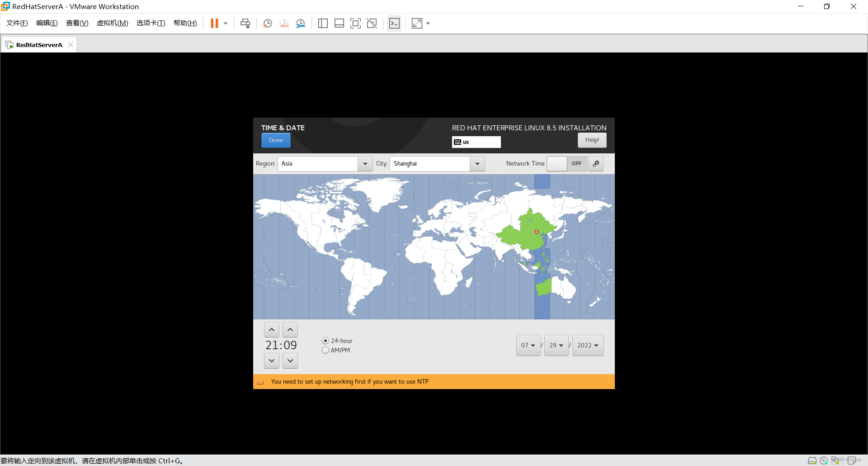Click the CD/DVD drive status icon

tap(824, 461)
